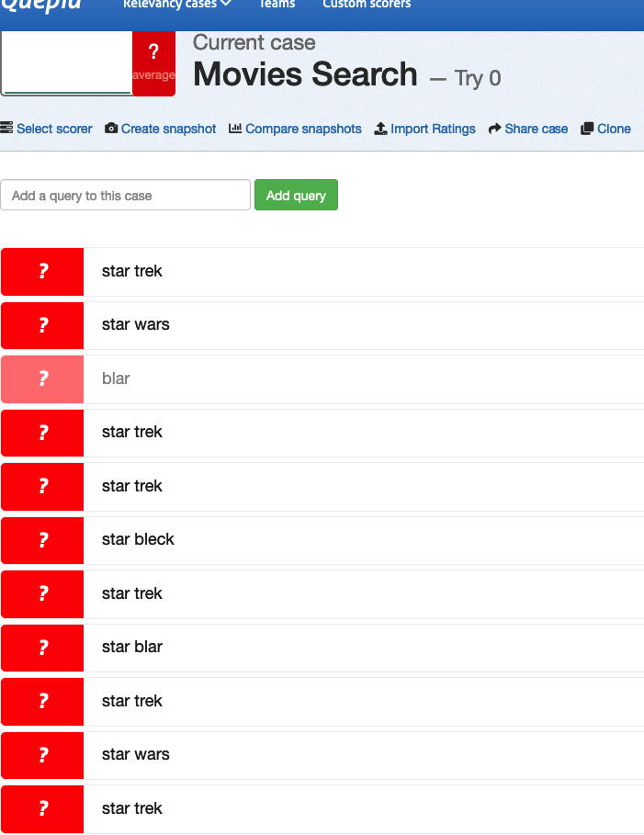The height and width of the screenshot is (835, 644).
Task: Click the camera icon for Create snapshot
Action: coord(111,129)
